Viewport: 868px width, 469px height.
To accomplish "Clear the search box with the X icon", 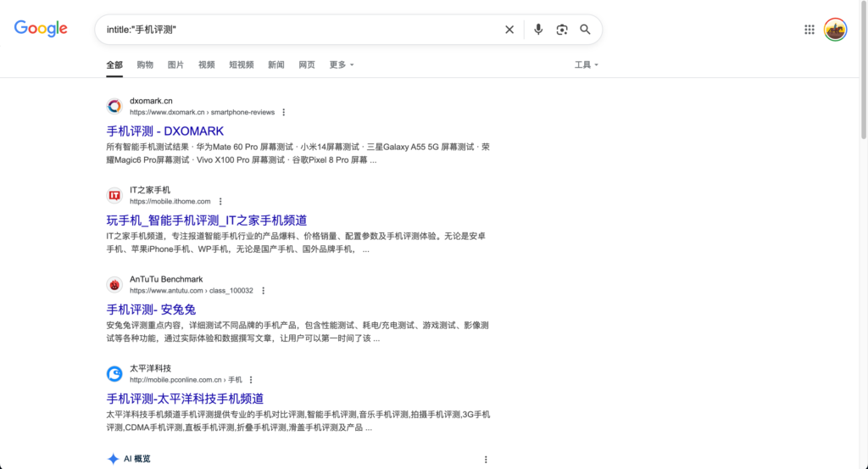I will [x=509, y=30].
